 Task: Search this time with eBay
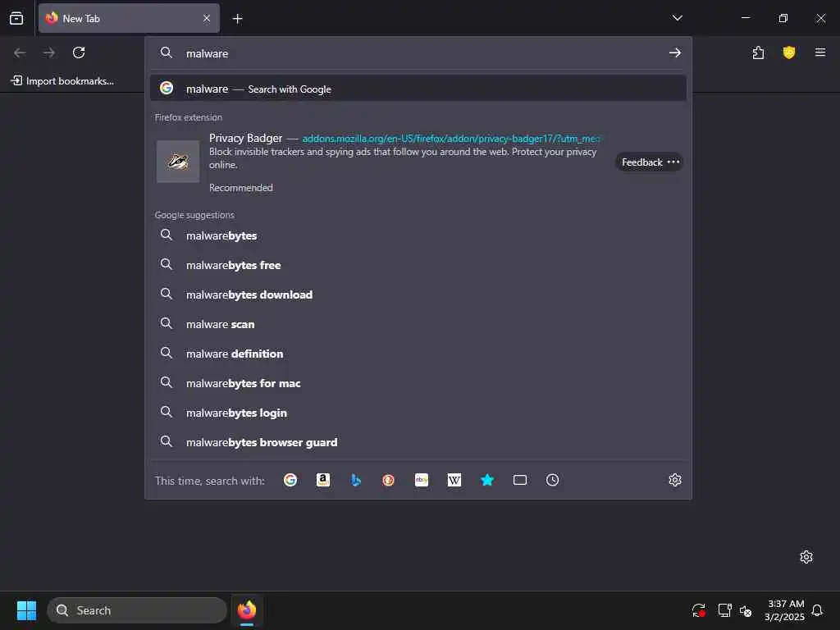422,480
